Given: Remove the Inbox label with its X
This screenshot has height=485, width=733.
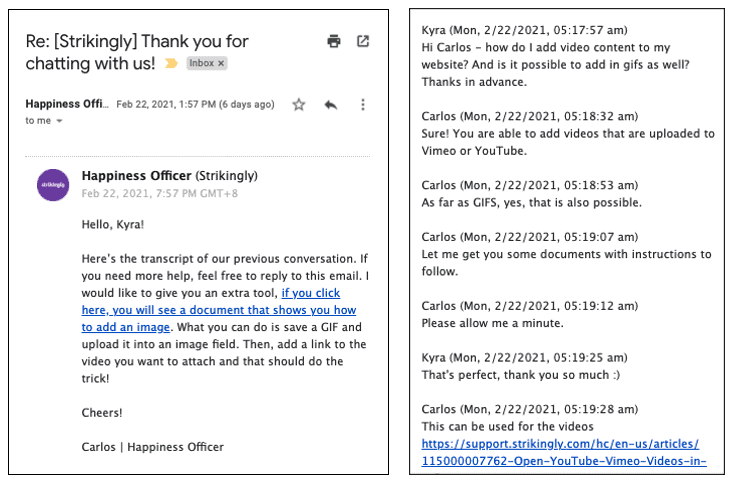Looking at the screenshot, I should click(x=221, y=63).
